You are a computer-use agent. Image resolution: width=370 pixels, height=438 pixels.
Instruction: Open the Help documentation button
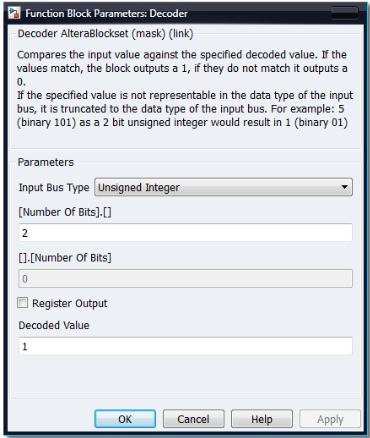click(x=262, y=419)
